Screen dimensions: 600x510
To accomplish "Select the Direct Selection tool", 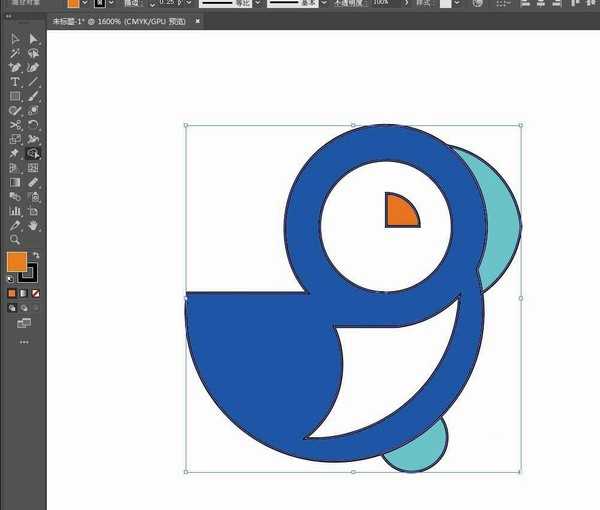I will pos(33,39).
